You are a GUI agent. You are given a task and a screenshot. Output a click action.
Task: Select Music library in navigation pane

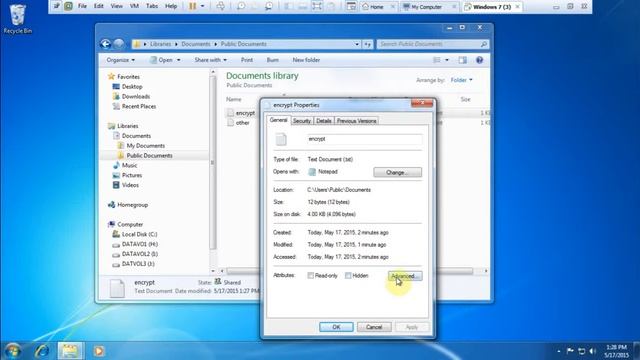point(129,165)
